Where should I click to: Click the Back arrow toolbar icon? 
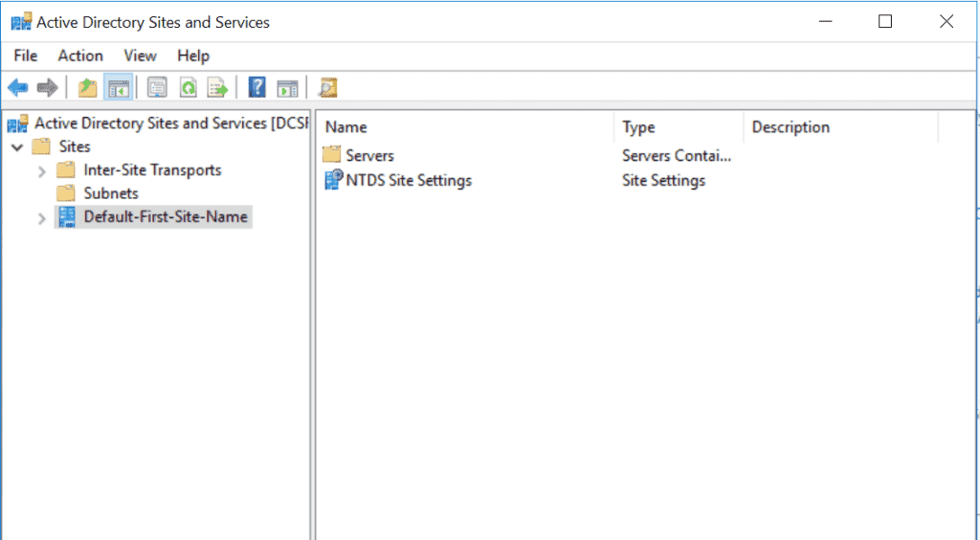pos(18,87)
